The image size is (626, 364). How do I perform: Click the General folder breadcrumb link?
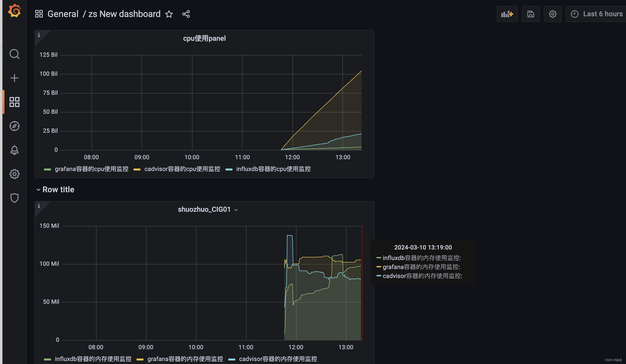pyautogui.click(x=63, y=14)
